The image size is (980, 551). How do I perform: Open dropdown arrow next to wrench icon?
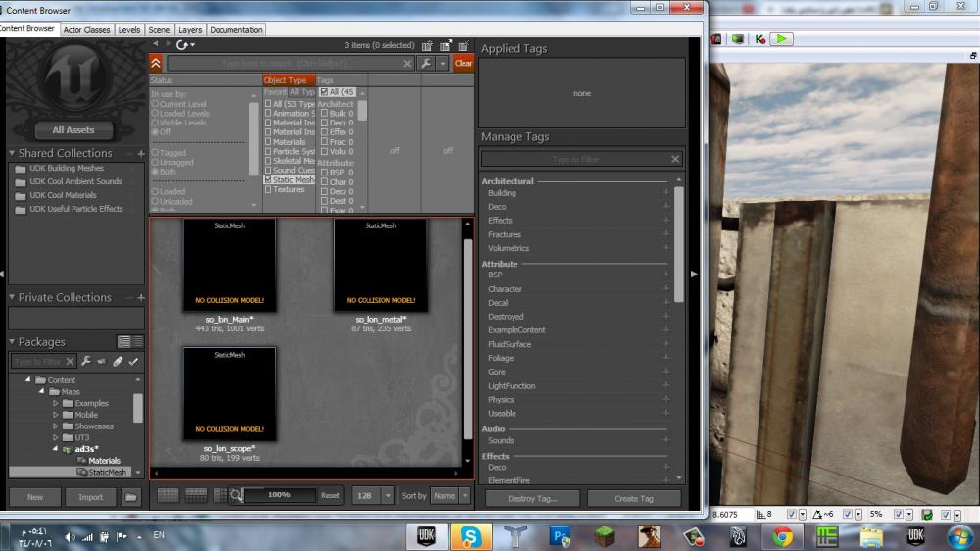coord(443,63)
